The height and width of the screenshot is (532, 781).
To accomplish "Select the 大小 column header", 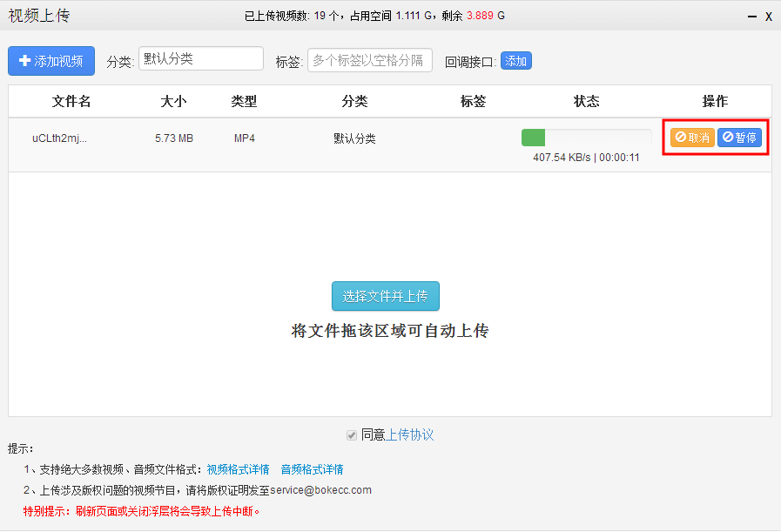I will [174, 101].
